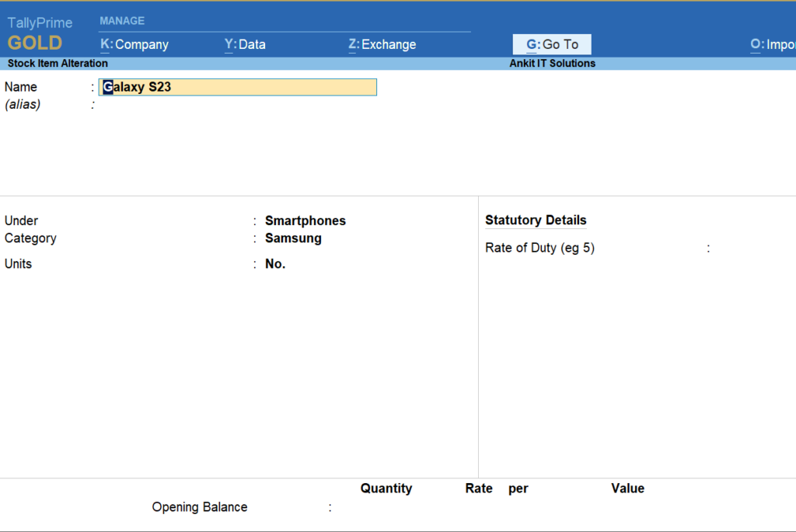Click the TallyPrime GOLD logo

coord(39,33)
